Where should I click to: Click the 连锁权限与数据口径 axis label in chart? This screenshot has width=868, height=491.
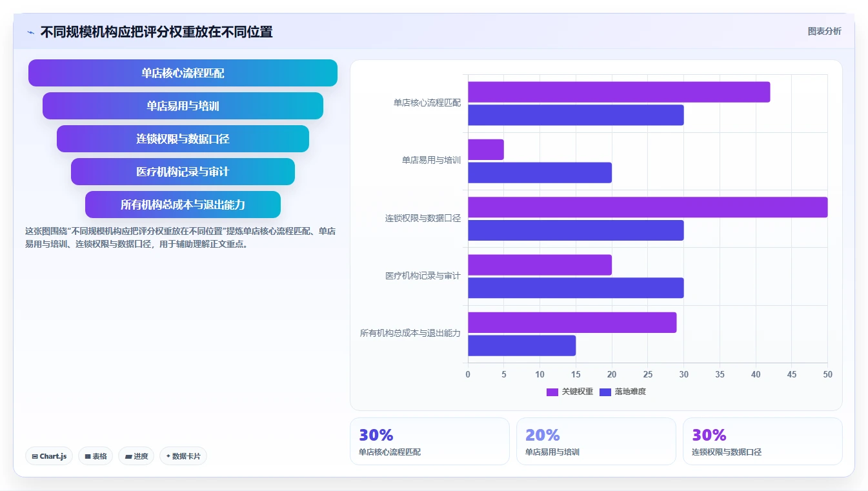pyautogui.click(x=423, y=218)
